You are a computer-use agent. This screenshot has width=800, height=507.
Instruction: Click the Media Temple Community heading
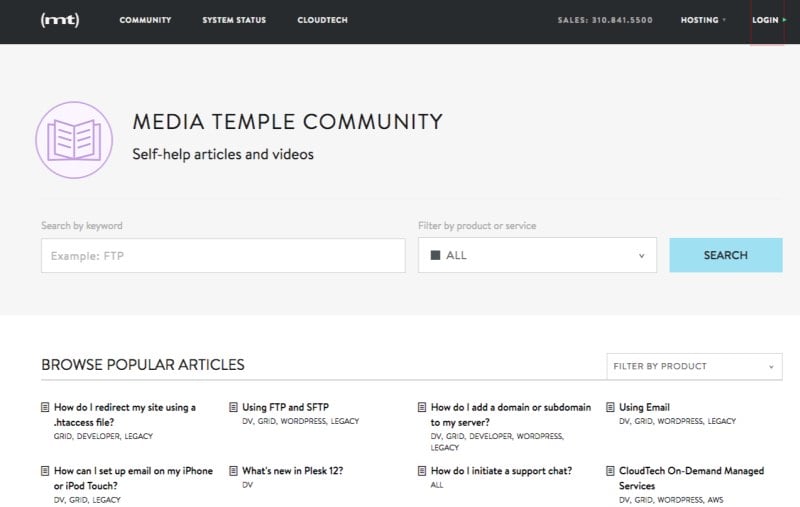pyautogui.click(x=288, y=122)
